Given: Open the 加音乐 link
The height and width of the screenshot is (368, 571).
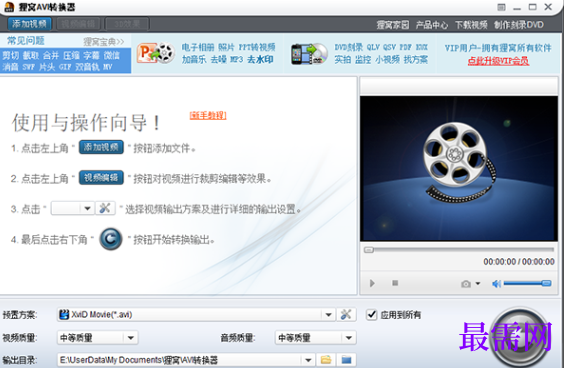Looking at the screenshot, I should (x=194, y=59).
